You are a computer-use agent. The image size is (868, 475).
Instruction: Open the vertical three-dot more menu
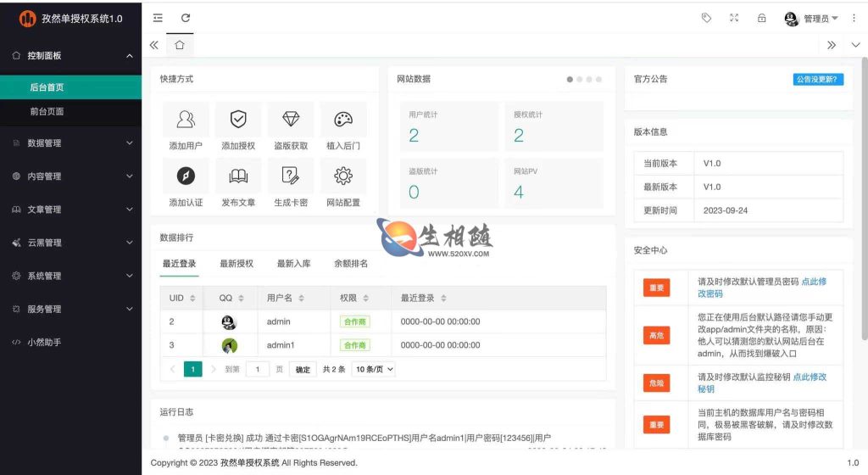click(x=854, y=19)
